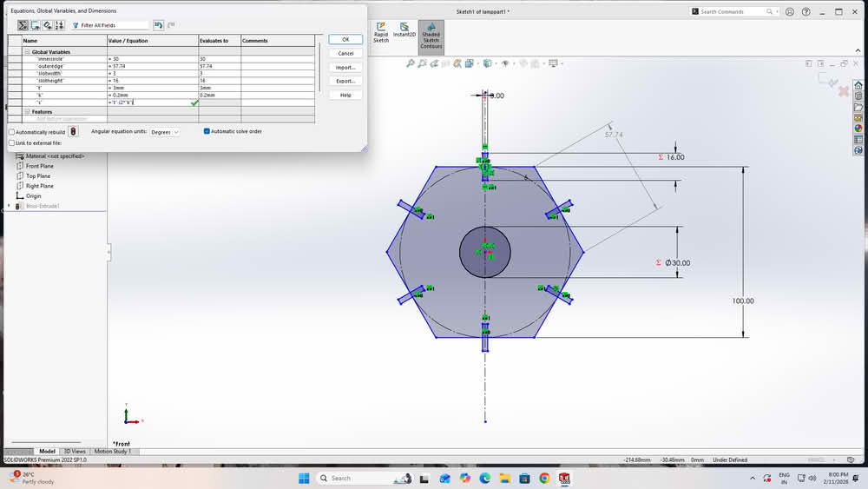The image size is (868, 489).
Task: Click the Import... button
Action: point(345,67)
